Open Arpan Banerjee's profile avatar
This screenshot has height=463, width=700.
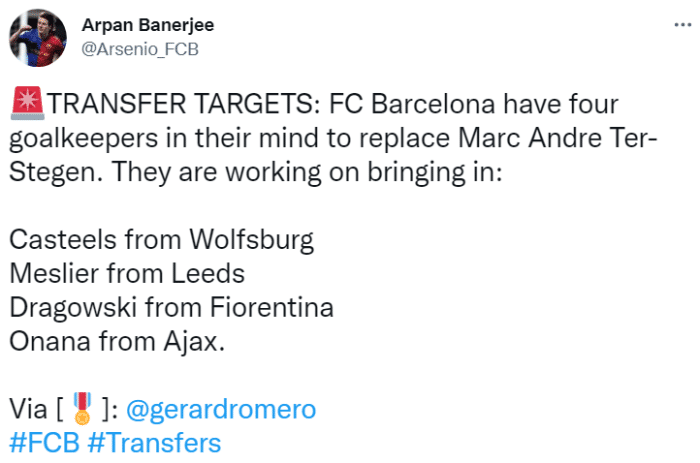37,37
